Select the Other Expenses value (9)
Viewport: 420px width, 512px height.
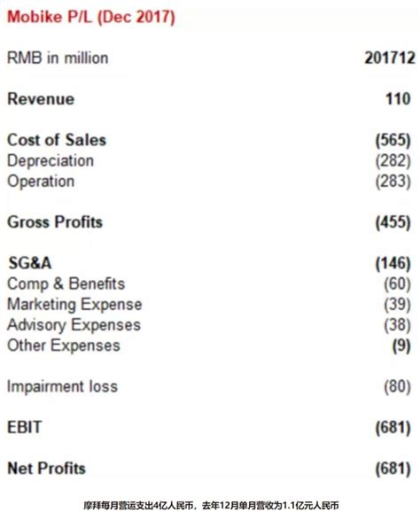point(401,345)
